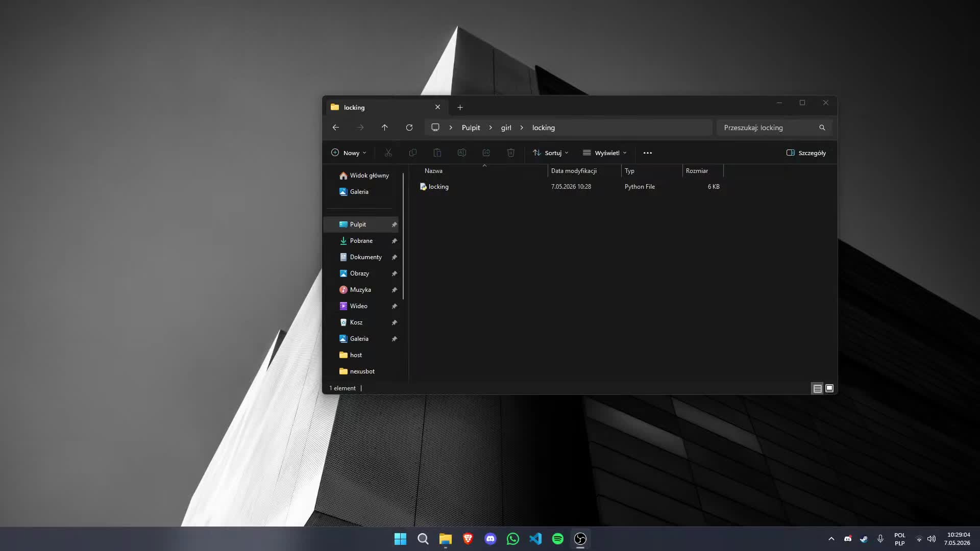Click locking in the address breadcrumb
The image size is (980, 551).
pyautogui.click(x=543, y=128)
